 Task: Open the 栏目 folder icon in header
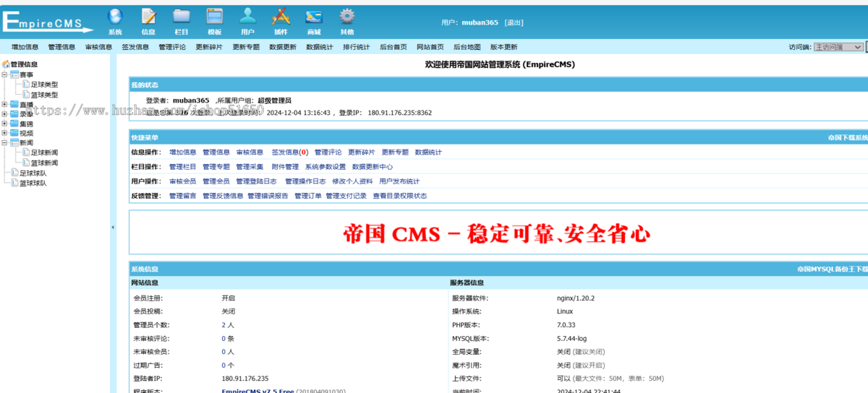[x=182, y=17]
